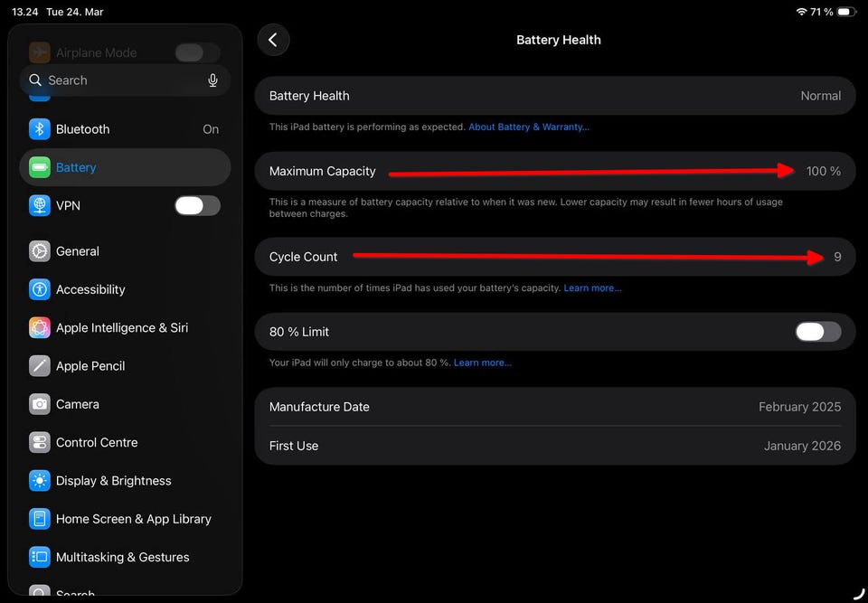Viewport: 868px width, 603px height.
Task: Tap the Display & Brightness icon
Action: pyautogui.click(x=39, y=481)
